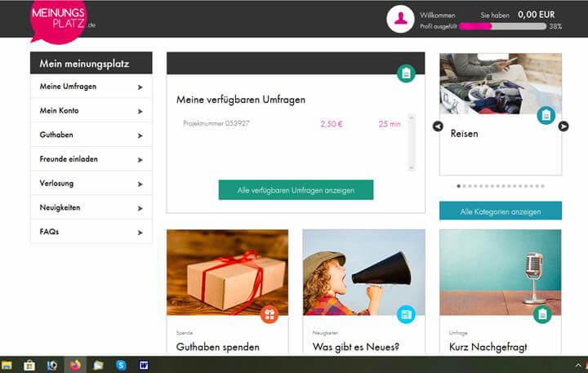Click Alle Kategorien anzeigen button
The height and width of the screenshot is (373, 588).
coord(500,211)
